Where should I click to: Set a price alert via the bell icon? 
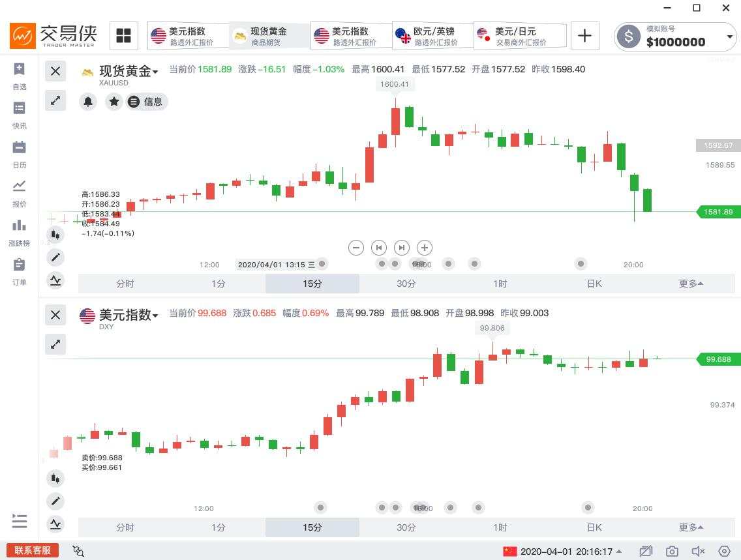click(88, 102)
